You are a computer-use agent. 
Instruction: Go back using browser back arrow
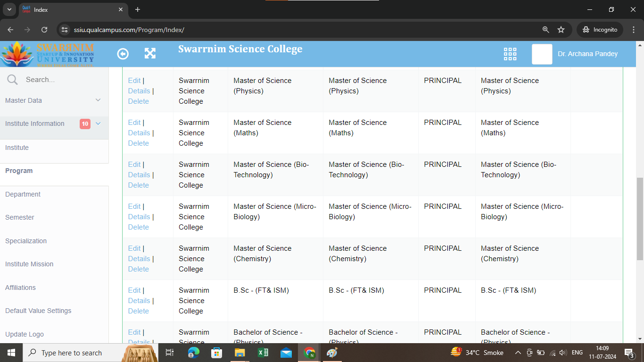(x=10, y=29)
